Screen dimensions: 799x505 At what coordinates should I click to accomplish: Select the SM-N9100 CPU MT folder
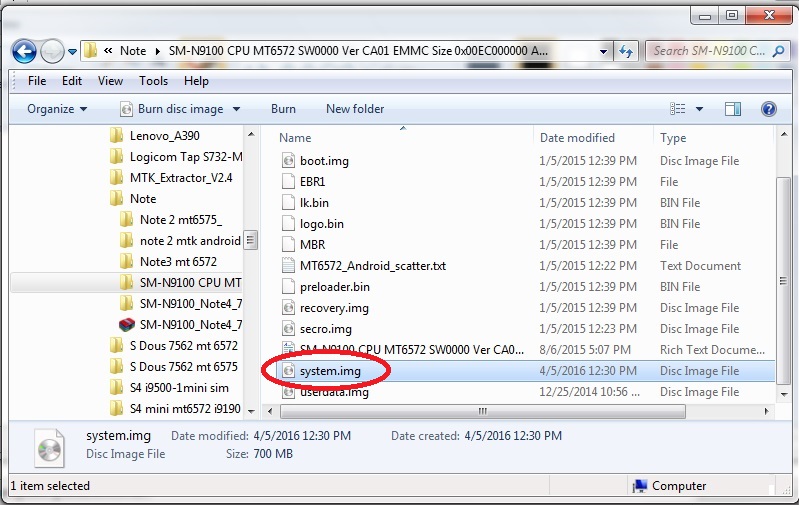(180, 282)
